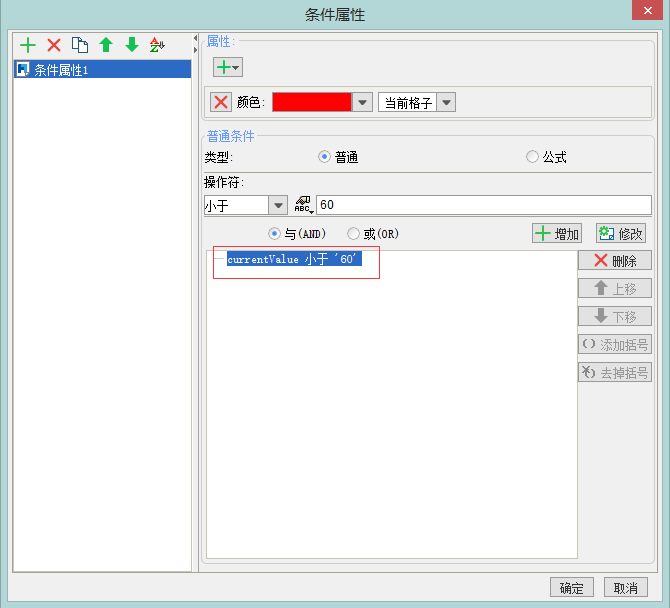Select 条件属性1 in the list
670x608 pixels.
pos(102,69)
